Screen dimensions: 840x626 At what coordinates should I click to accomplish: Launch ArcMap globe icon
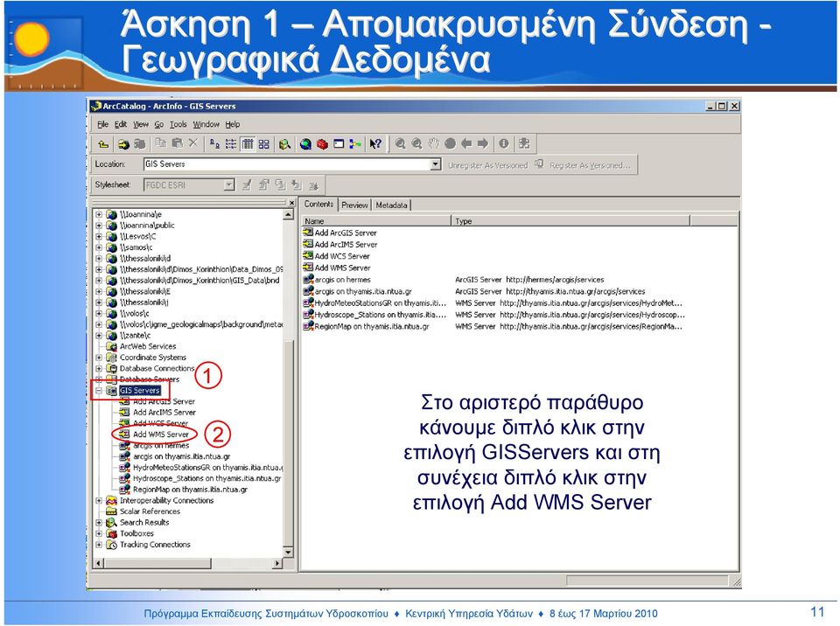(x=305, y=143)
